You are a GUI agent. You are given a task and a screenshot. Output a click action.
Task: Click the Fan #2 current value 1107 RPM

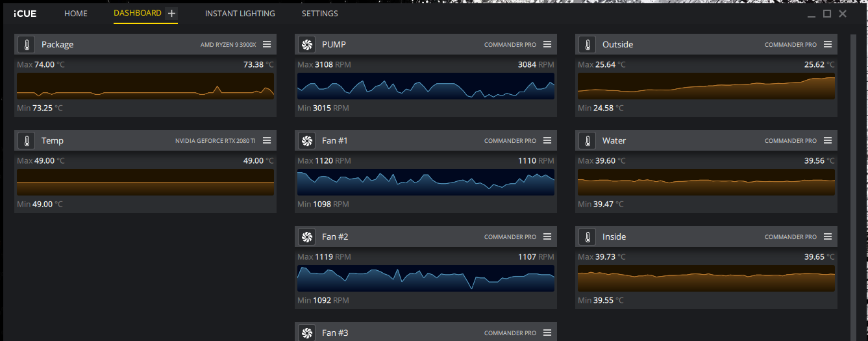coord(536,257)
